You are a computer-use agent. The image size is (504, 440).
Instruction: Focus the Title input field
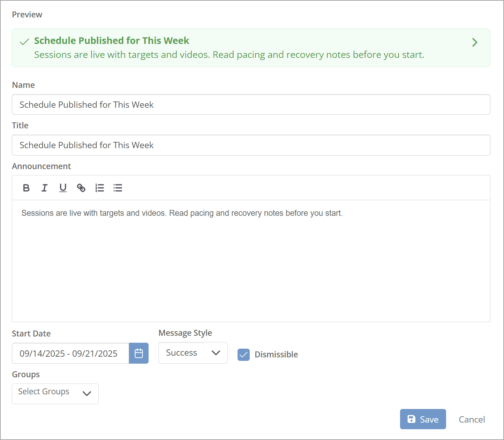click(251, 145)
